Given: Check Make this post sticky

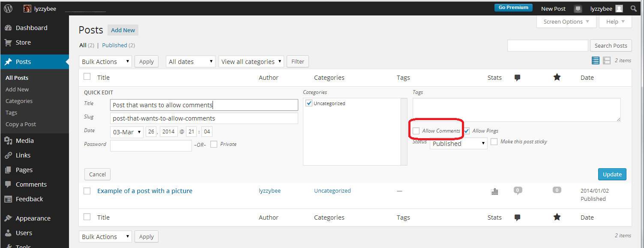Looking at the screenshot, I should pyautogui.click(x=494, y=142).
